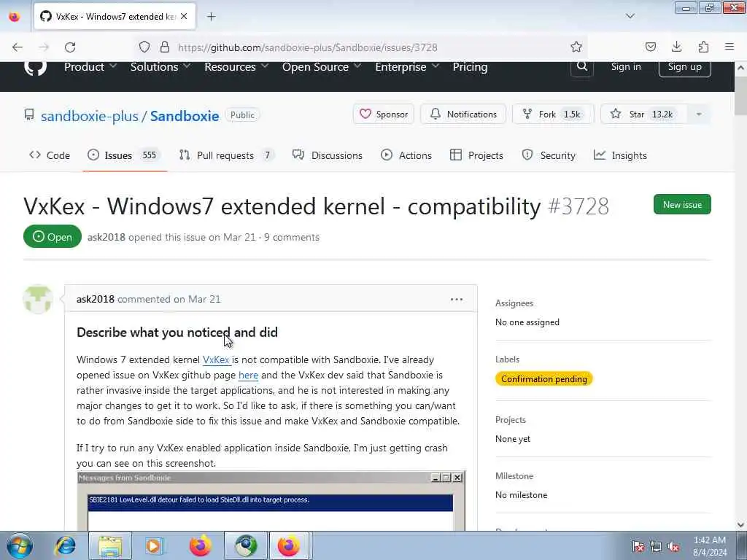Viewport: 747px width, 560px height.
Task: Click the GitHub Octocat logo in header
Action: coord(35,68)
